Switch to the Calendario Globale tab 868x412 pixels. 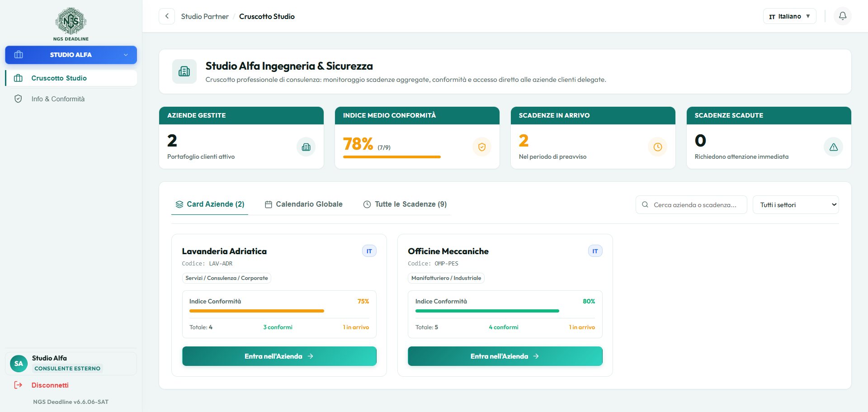pos(304,204)
